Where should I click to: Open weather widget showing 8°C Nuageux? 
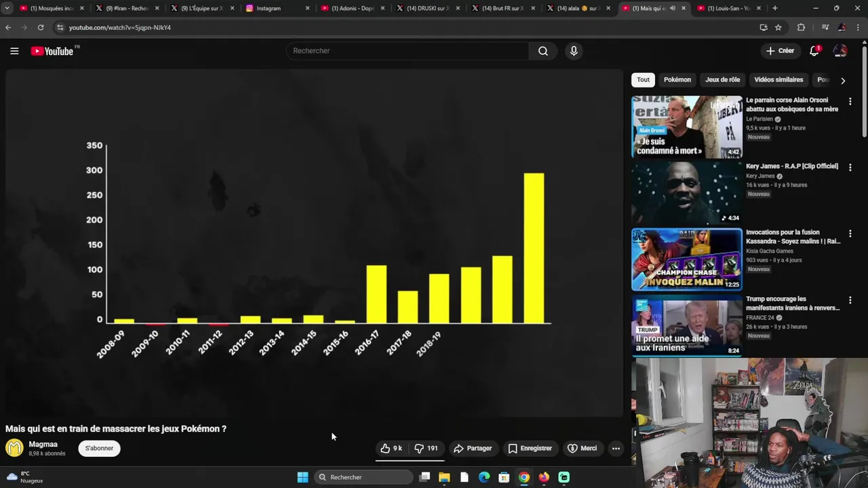[24, 477]
